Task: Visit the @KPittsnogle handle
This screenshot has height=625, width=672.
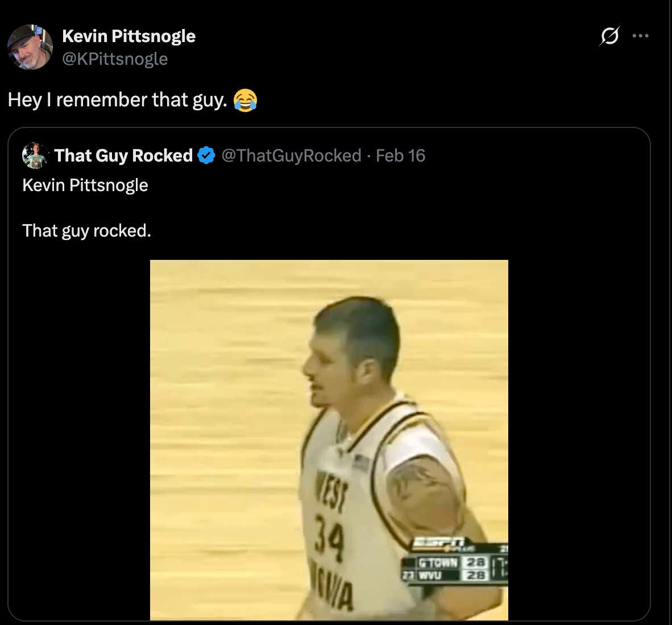Action: (x=115, y=58)
